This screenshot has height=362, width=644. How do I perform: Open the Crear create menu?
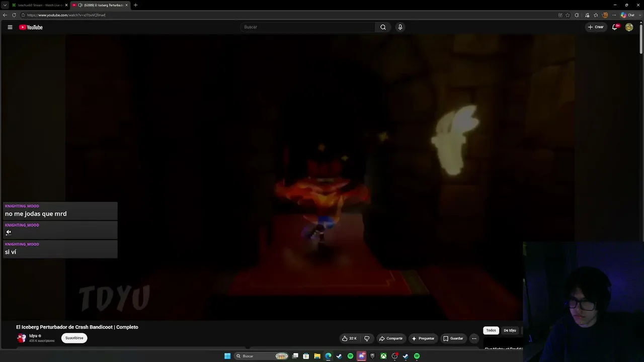[596, 27]
